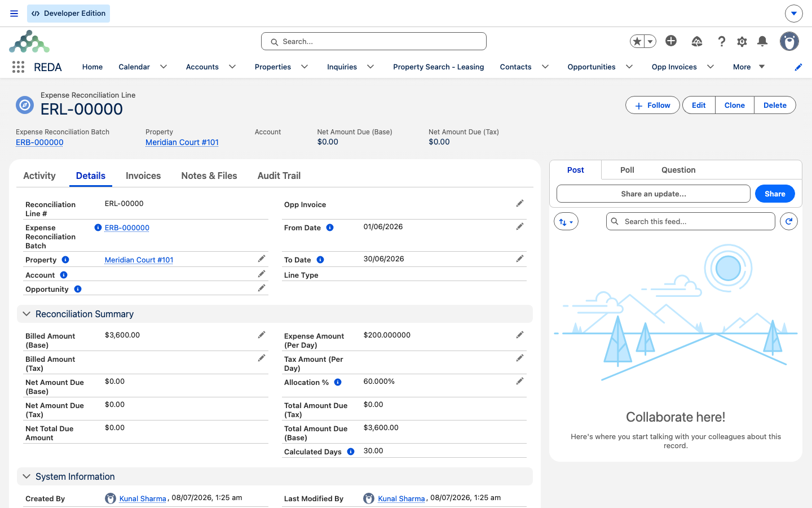Open Meridian Court #101 link in header

tap(182, 142)
